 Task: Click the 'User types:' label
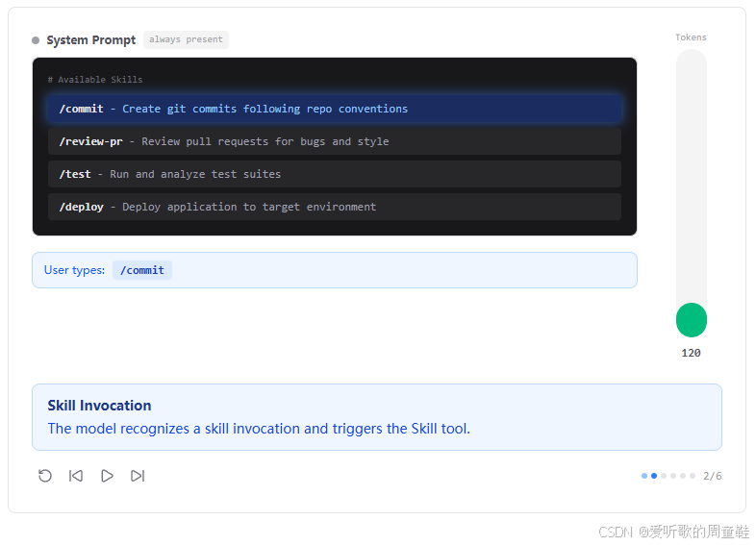[74, 270]
